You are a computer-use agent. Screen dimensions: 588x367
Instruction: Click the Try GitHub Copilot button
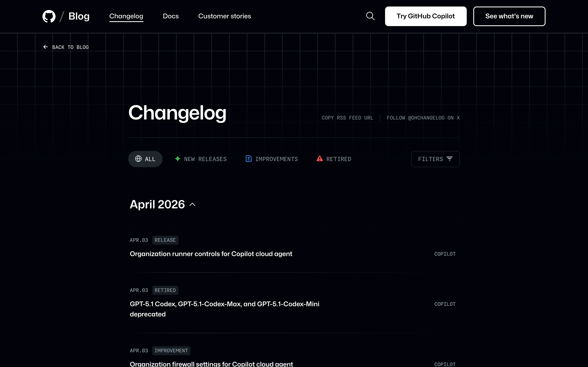pyautogui.click(x=425, y=16)
